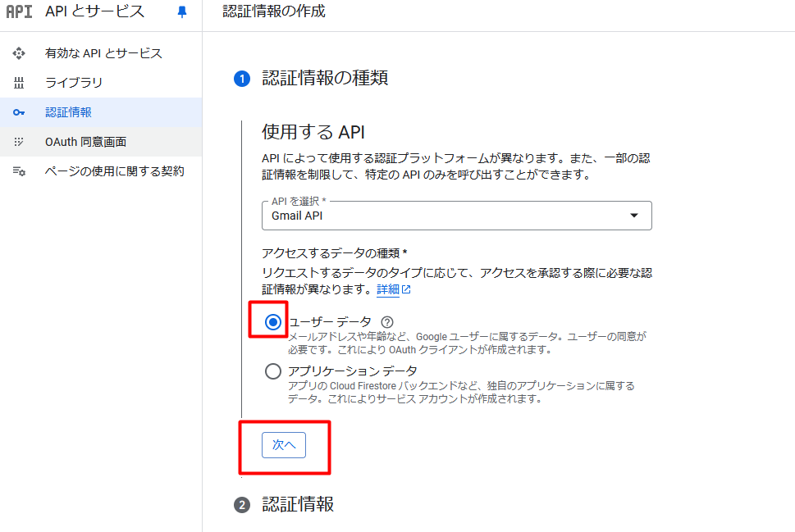The height and width of the screenshot is (532, 795).
Task: Select the OAuth 同意画面 list icon
Action: click(x=19, y=141)
